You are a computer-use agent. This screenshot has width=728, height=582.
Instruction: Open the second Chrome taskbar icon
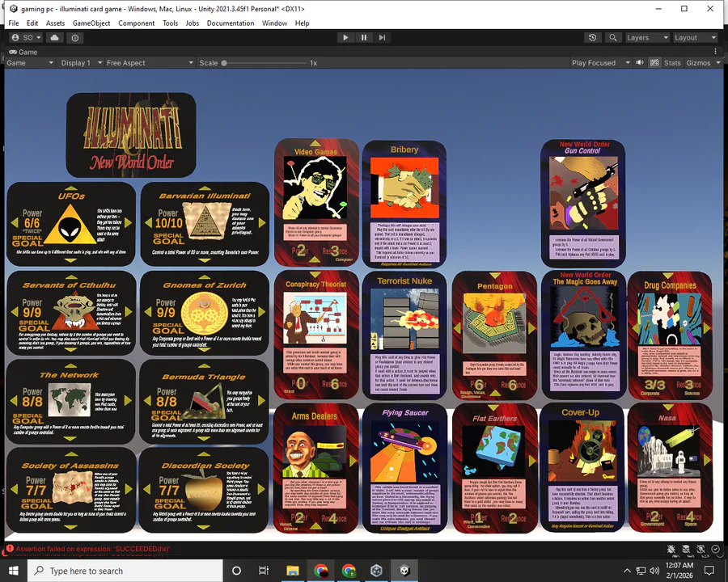pyautogui.click(x=349, y=571)
